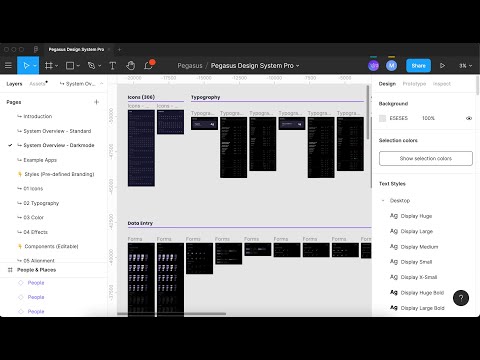Open the Components (Editable) page
This screenshot has height=360, width=480.
51,246
